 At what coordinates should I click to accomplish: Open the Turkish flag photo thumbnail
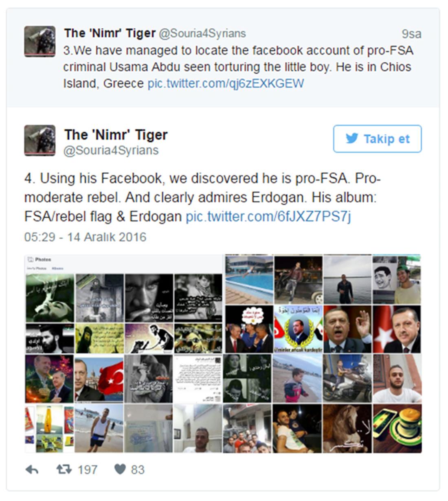pyautogui.click(x=99, y=378)
